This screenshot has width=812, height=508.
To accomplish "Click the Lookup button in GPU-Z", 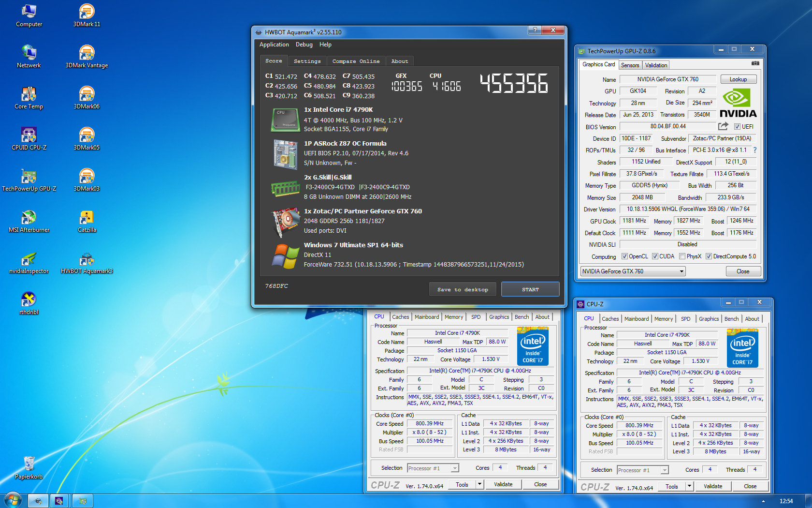I will 738,79.
